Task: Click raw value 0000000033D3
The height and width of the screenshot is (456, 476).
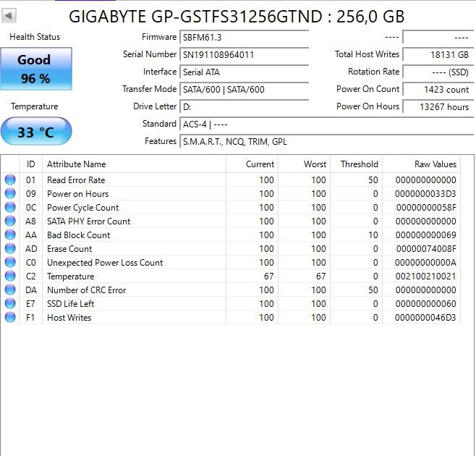Action: 425,193
